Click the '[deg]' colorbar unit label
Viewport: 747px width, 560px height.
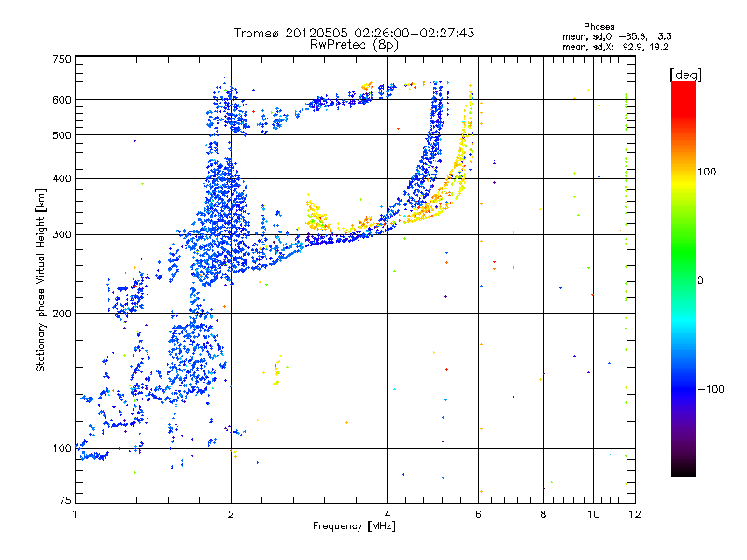pyautogui.click(x=685, y=75)
